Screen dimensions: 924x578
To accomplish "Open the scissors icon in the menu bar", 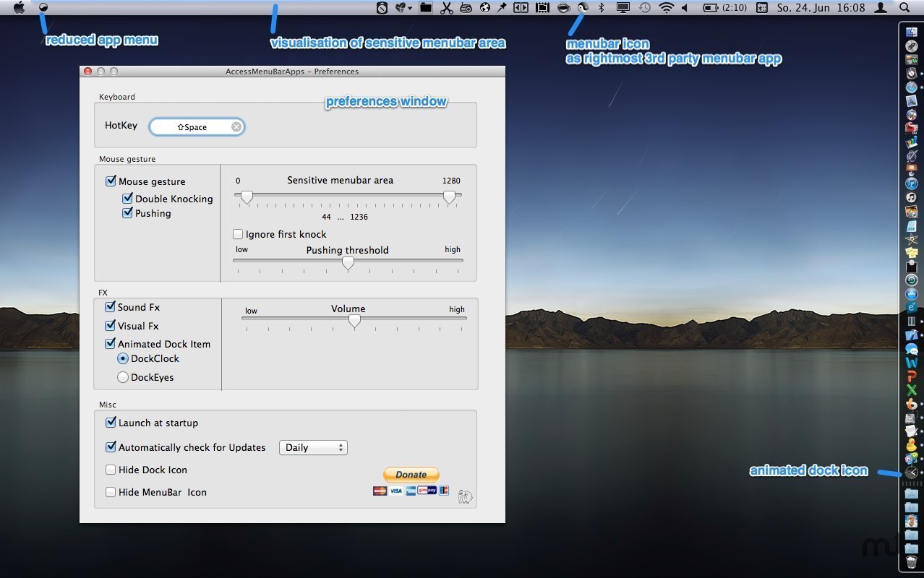I will 446,8.
